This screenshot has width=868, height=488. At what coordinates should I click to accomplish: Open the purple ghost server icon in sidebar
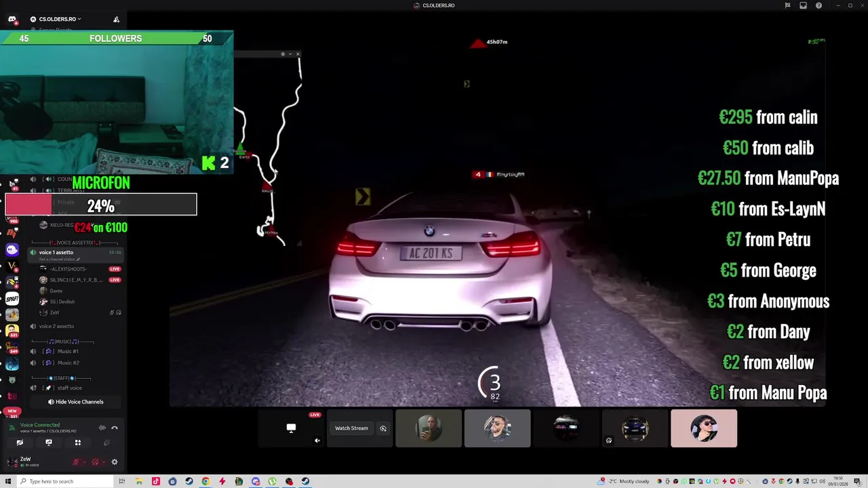12,249
